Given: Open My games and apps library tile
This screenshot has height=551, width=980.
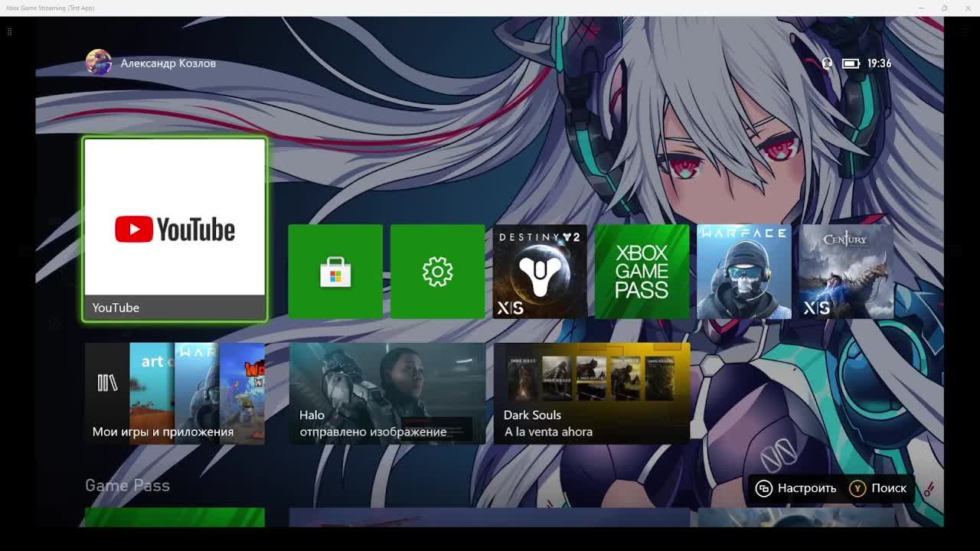Looking at the screenshot, I should click(175, 393).
